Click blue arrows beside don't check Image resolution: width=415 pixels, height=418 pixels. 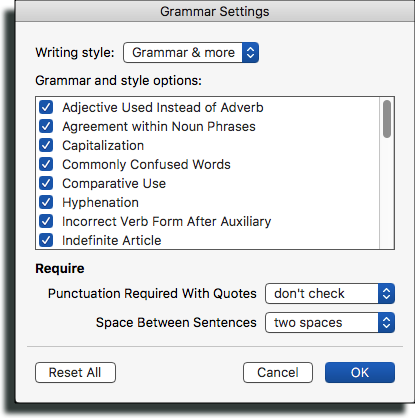pos(386,294)
